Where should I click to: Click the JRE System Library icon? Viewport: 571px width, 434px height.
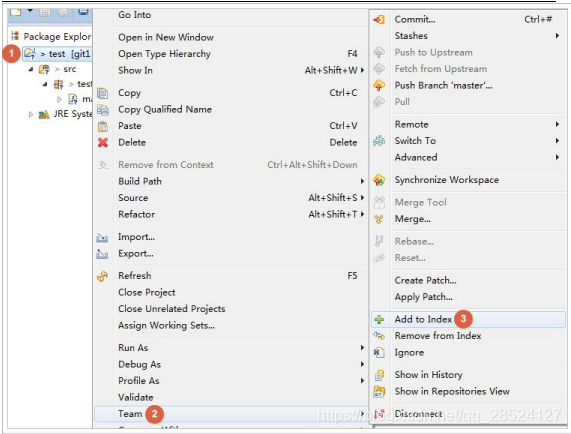tap(44, 115)
